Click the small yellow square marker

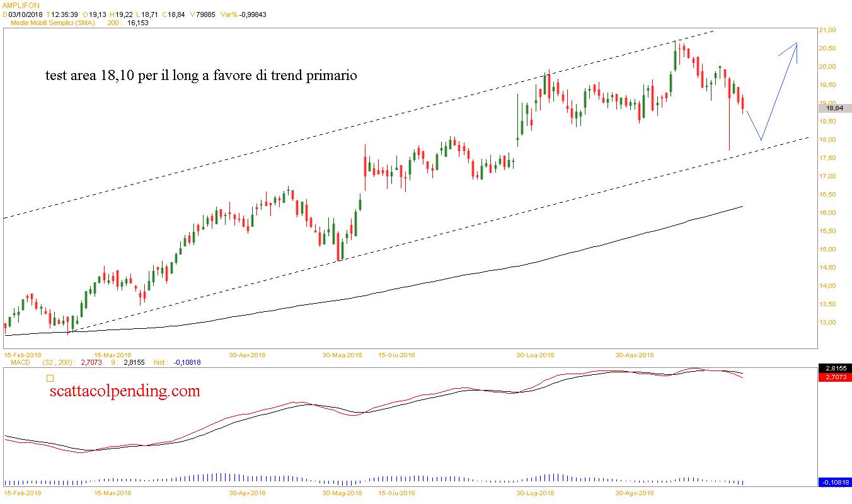[50, 378]
